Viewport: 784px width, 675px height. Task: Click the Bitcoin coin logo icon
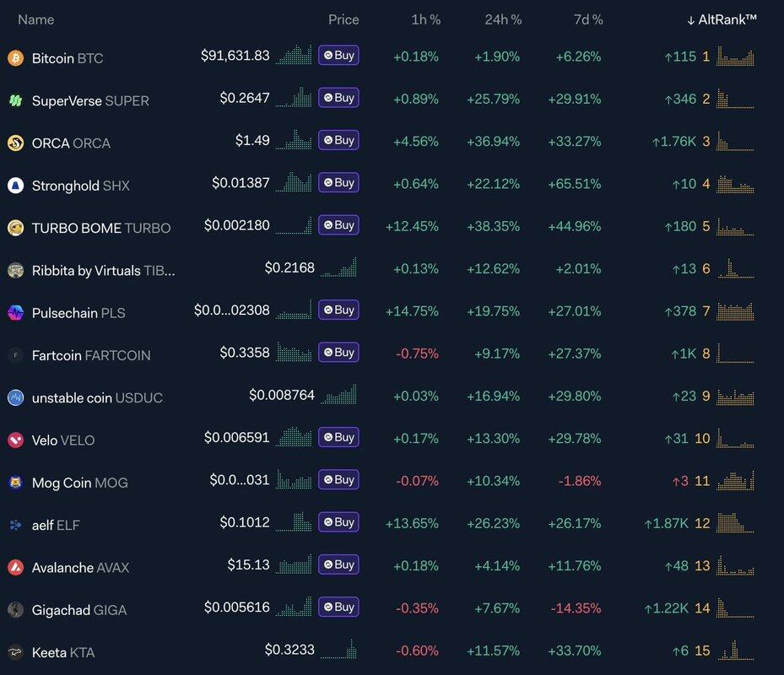pos(15,58)
